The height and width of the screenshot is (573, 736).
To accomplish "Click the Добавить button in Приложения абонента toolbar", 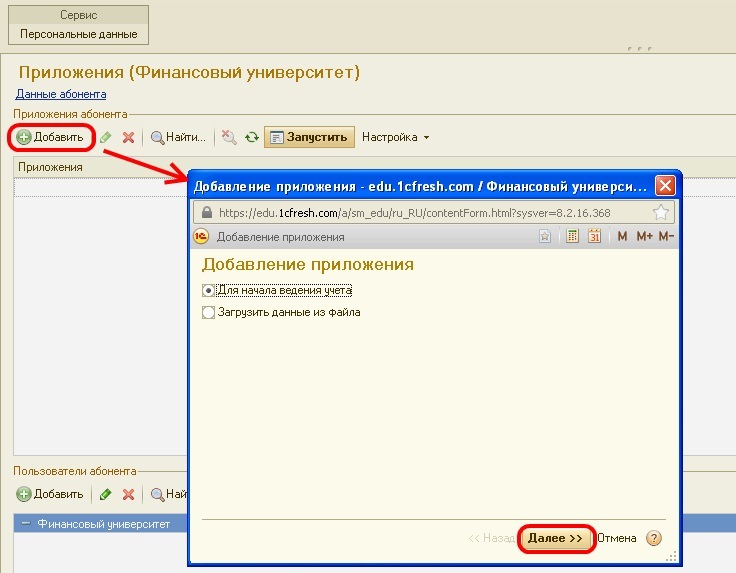I will 50,137.
